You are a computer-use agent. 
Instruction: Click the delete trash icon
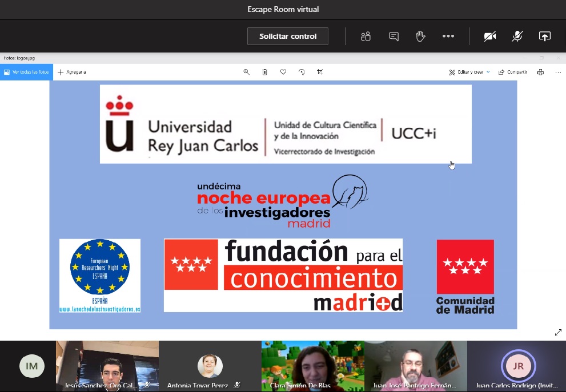pyautogui.click(x=264, y=72)
